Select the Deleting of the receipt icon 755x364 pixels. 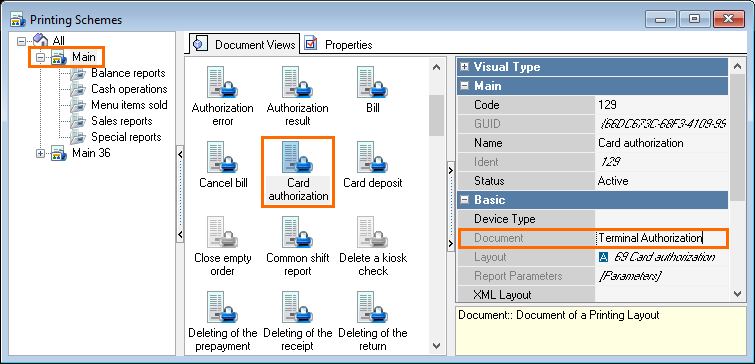(298, 307)
